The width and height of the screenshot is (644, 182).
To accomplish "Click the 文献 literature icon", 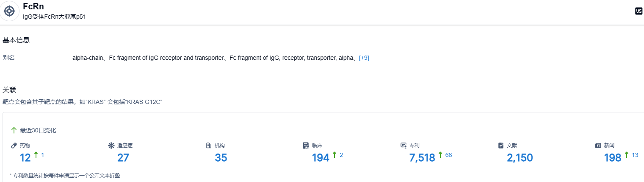I will 501,146.
